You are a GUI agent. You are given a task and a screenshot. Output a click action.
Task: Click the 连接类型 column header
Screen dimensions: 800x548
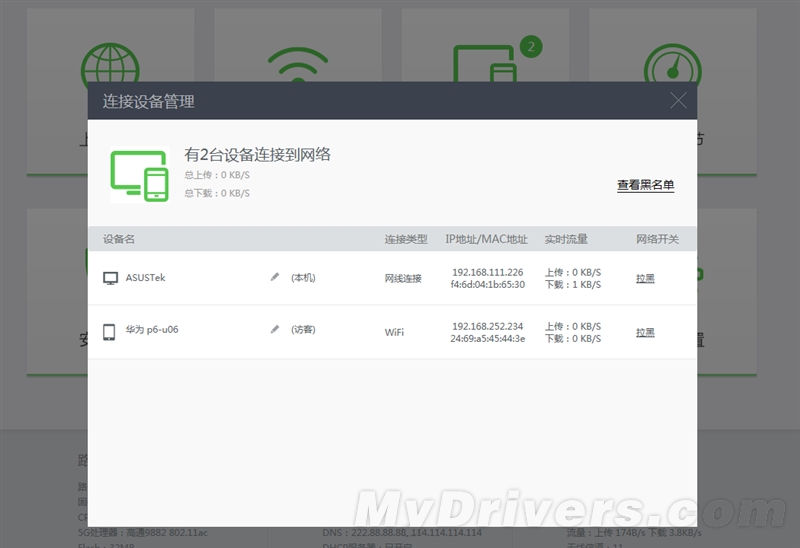406,239
